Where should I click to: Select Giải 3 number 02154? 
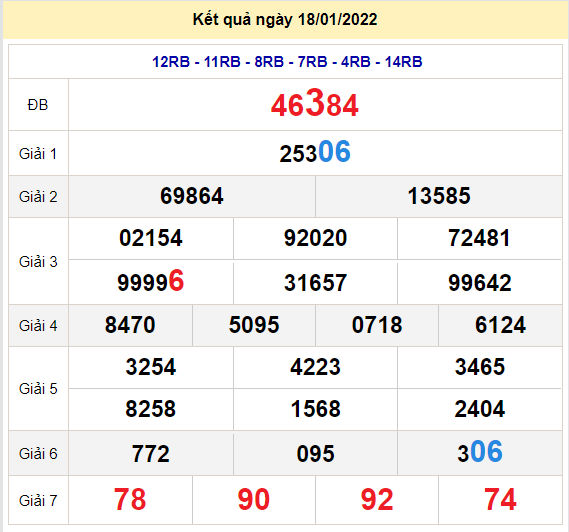151,238
